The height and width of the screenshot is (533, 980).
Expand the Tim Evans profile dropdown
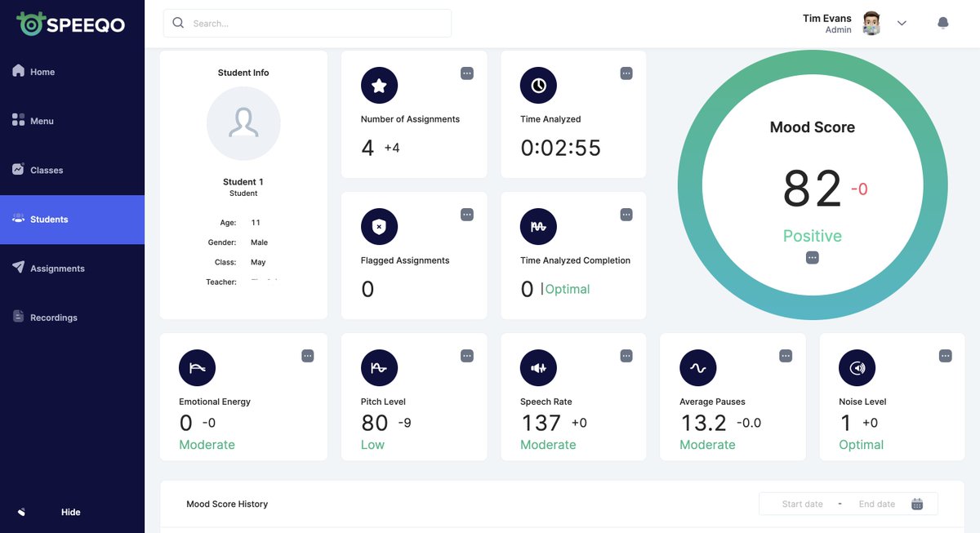pos(902,23)
